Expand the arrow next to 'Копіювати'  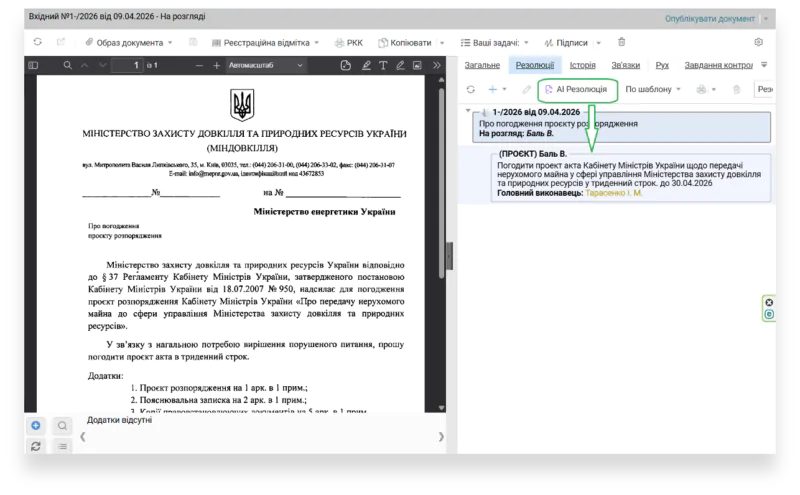tap(442, 43)
